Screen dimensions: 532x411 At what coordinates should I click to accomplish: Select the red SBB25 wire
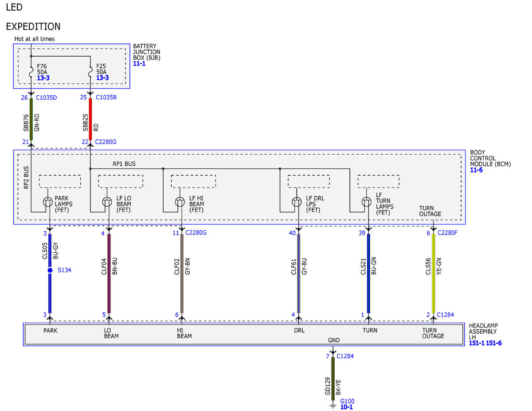pos(90,119)
